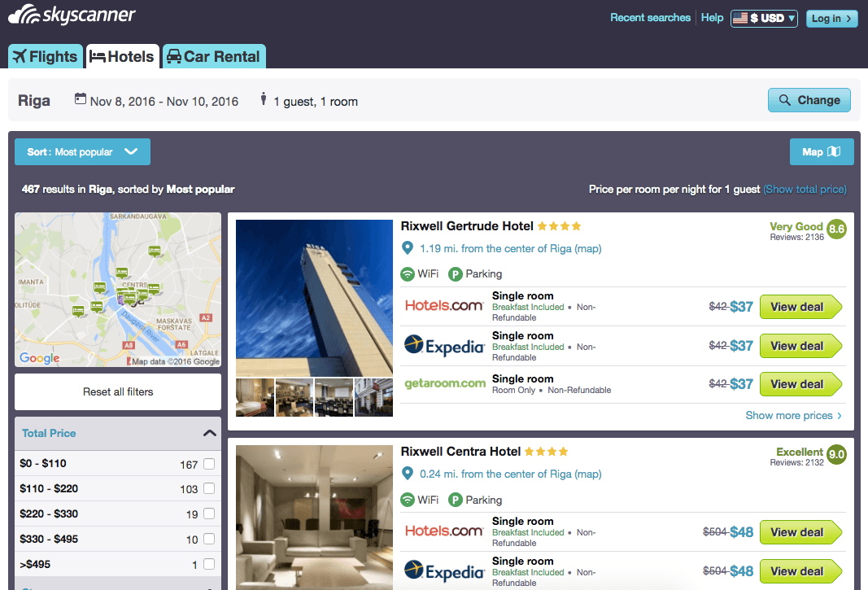The image size is (868, 590).
Task: Click Show total price link
Action: tap(805, 190)
